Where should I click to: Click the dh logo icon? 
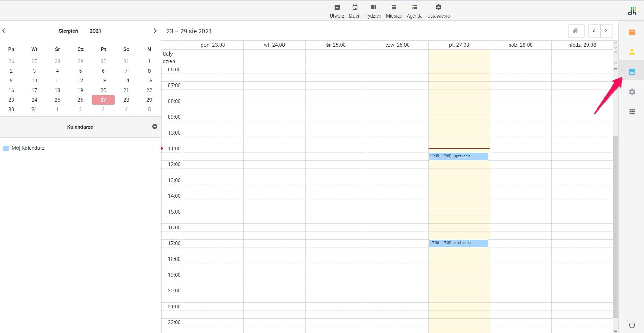coord(632,11)
